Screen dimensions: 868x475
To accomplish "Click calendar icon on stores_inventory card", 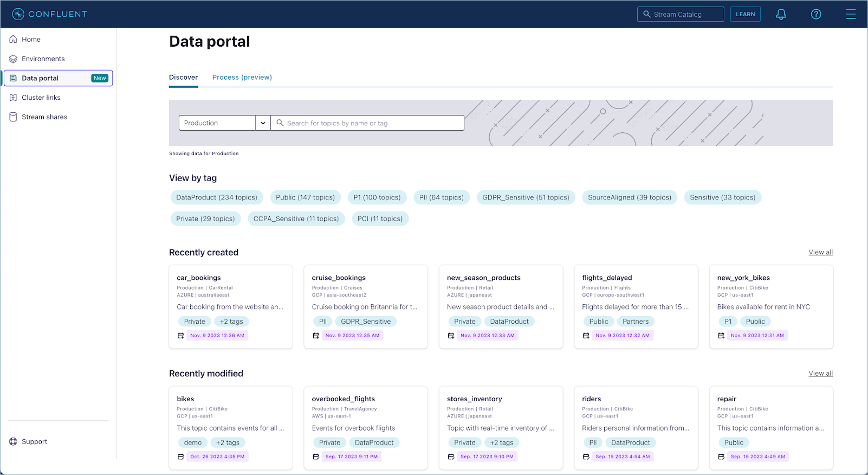I will click(451, 457).
